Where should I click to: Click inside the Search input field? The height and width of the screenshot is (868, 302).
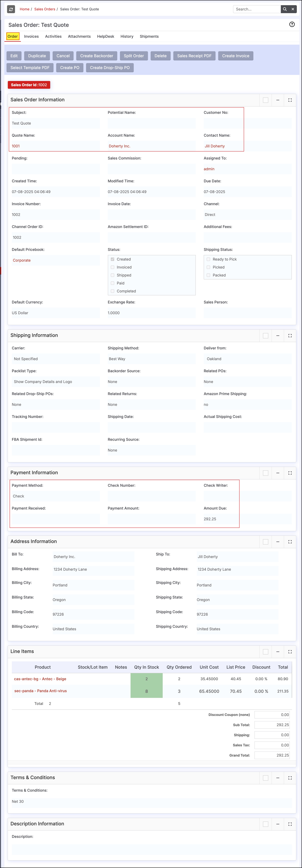[257, 9]
